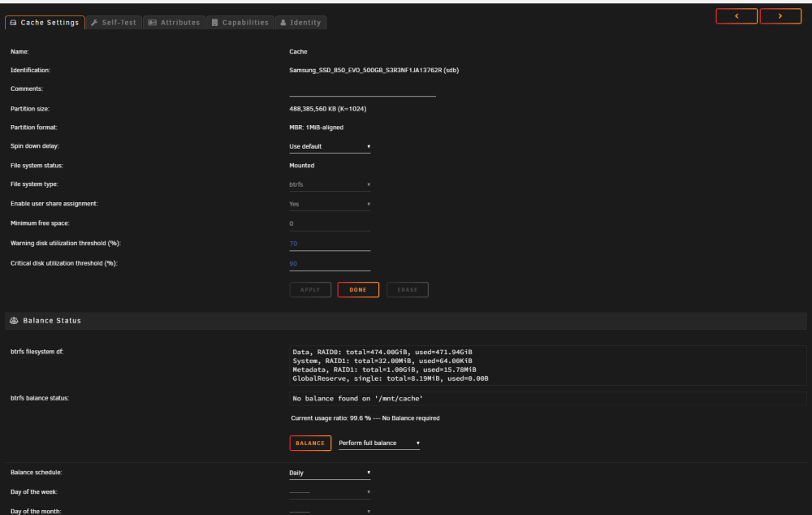This screenshot has height=515, width=812.
Task: Click the partition size value 488,385,560 KB
Action: click(x=328, y=109)
